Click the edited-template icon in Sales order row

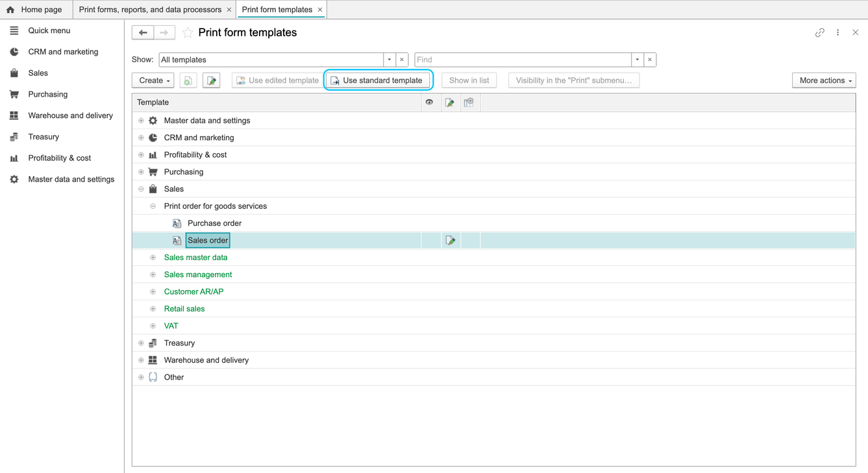coord(451,241)
